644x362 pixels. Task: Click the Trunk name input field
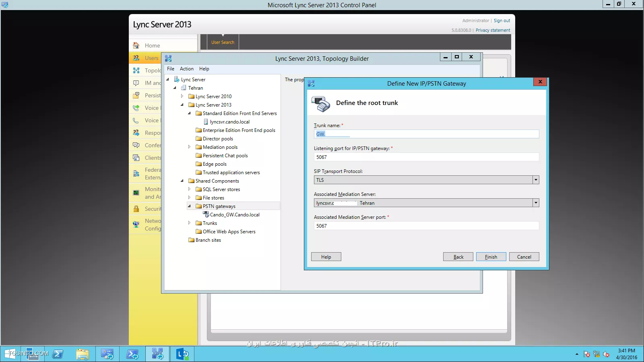(426, 134)
